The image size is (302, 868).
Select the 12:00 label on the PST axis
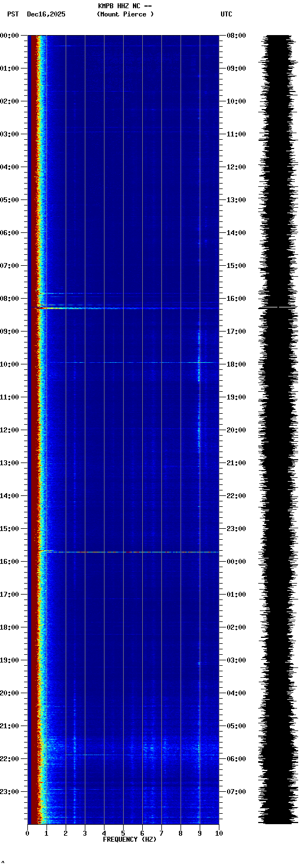point(10,430)
